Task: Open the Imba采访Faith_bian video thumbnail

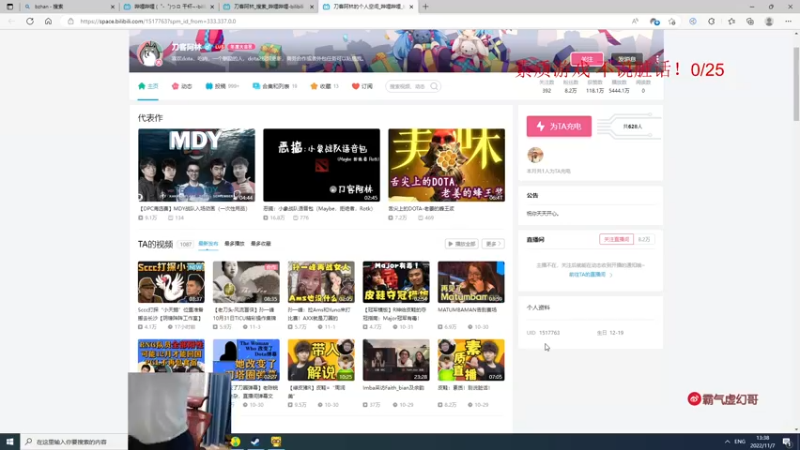Action: pos(396,360)
